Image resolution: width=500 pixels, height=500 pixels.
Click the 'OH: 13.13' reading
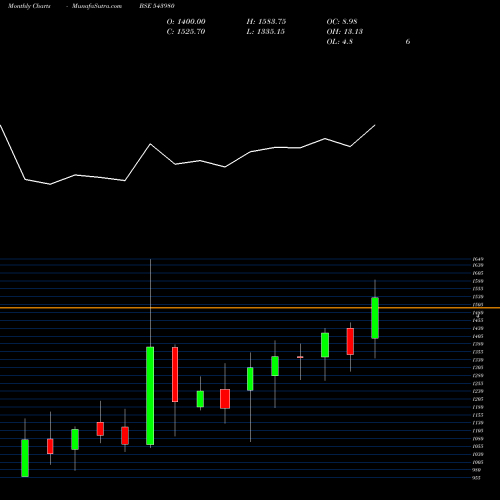coord(345,32)
